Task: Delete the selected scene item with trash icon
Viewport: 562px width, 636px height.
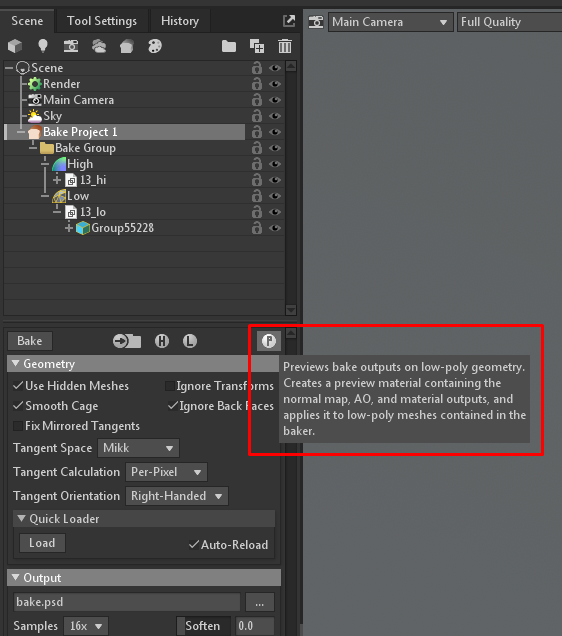Action: pyautogui.click(x=285, y=46)
